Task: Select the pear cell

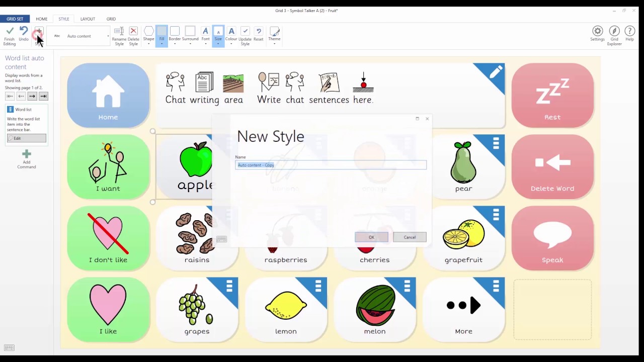Action: 463,166
